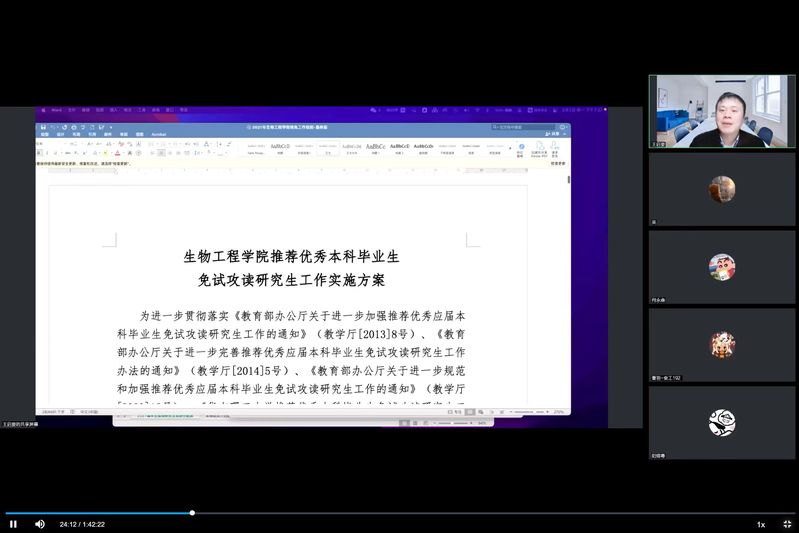Toggle bold formatting in Word ribbon

[40, 153]
